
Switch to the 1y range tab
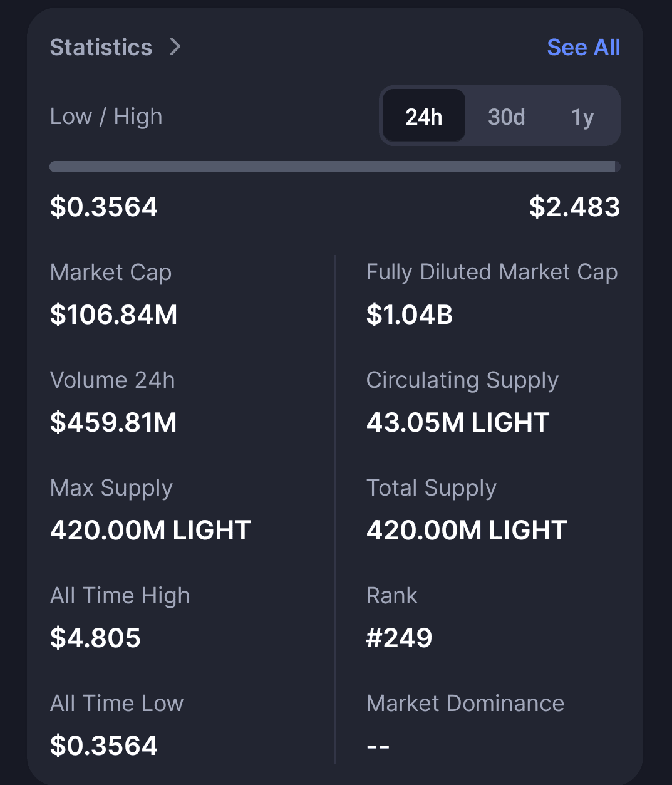582,117
